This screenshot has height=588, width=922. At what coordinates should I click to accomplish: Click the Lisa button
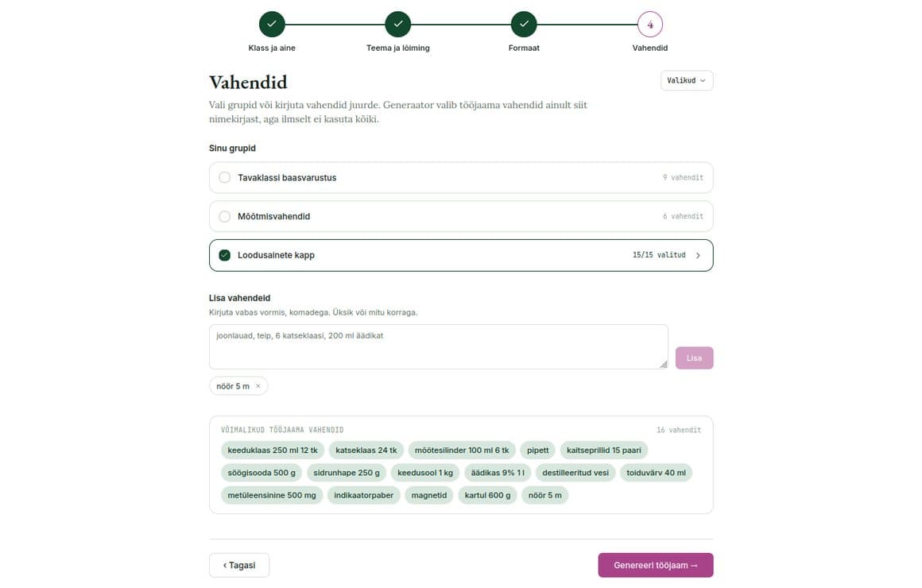[x=694, y=358]
